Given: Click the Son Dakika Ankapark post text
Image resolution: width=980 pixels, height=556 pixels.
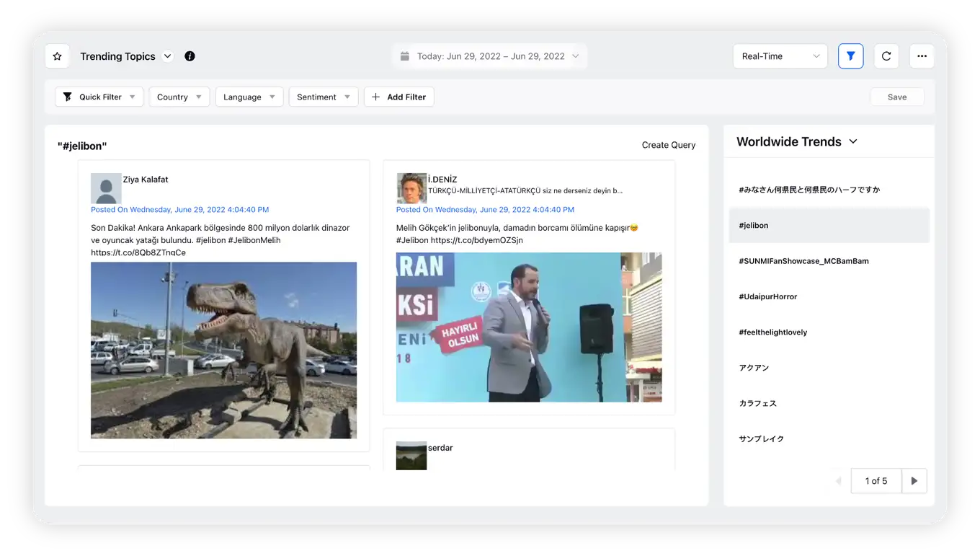Looking at the screenshot, I should pyautogui.click(x=220, y=240).
